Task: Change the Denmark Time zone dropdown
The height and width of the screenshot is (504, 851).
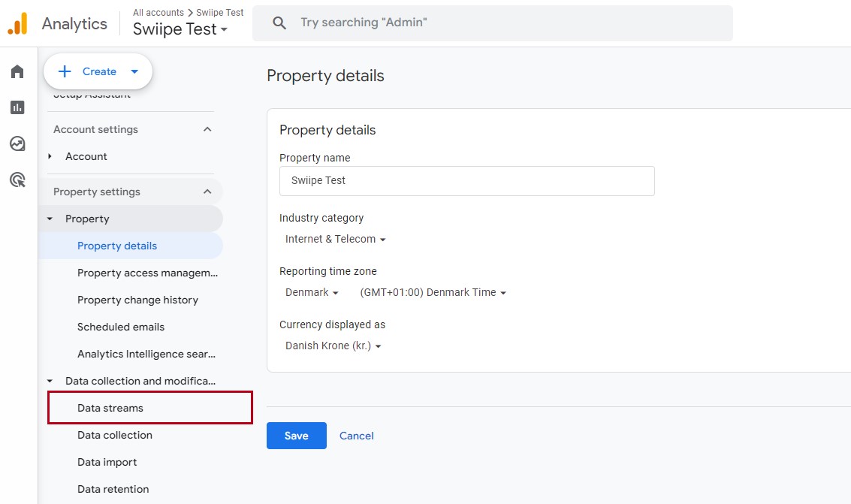Action: (433, 292)
